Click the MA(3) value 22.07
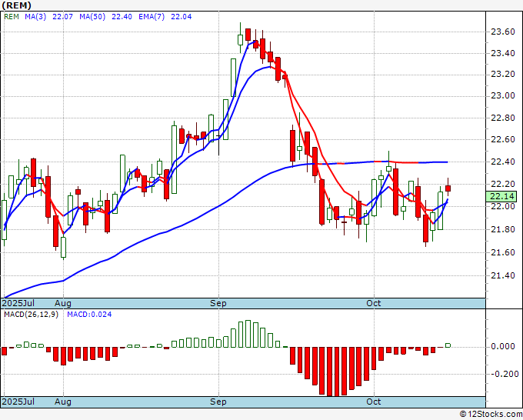Image resolution: width=523 pixels, height=420 pixels. pos(62,17)
